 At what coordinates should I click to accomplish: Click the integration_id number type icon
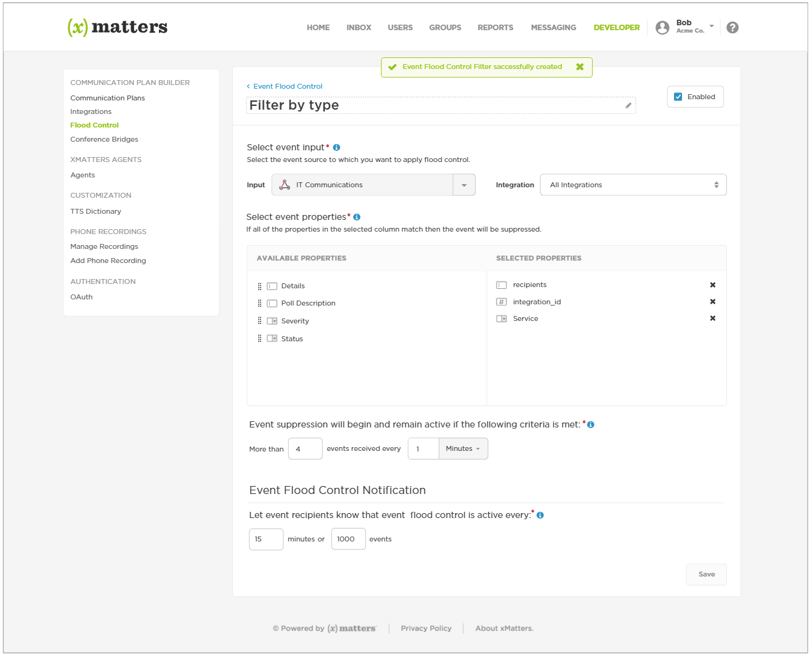(501, 301)
